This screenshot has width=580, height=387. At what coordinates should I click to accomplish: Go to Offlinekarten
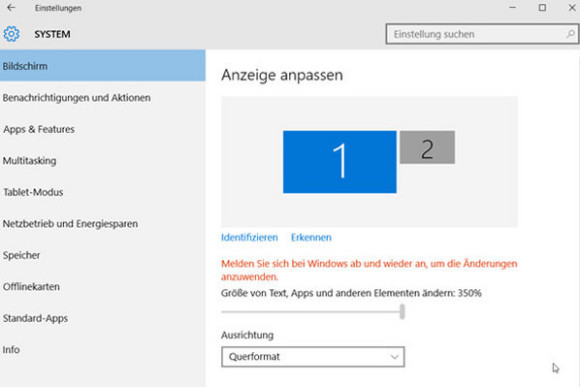[x=102, y=286]
